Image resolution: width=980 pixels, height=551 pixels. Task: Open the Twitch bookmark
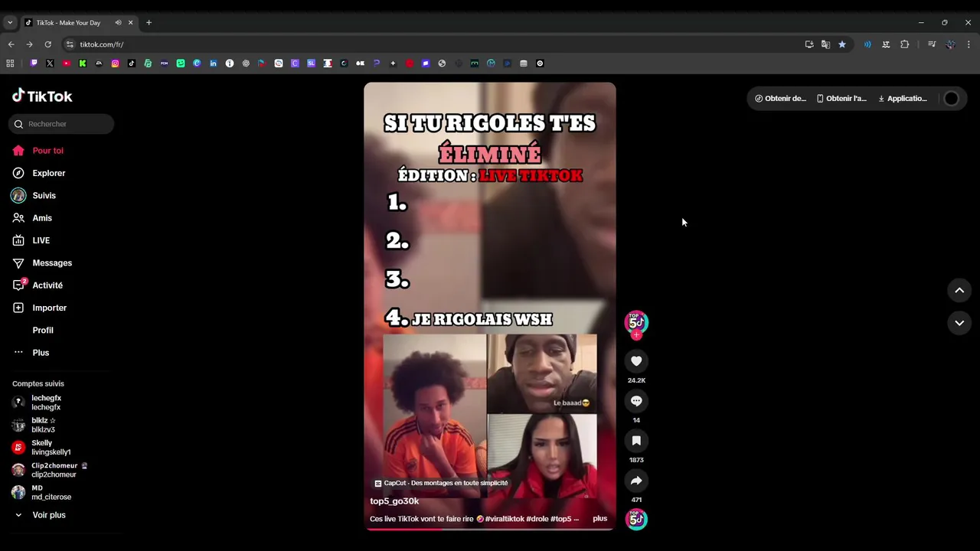click(x=34, y=64)
